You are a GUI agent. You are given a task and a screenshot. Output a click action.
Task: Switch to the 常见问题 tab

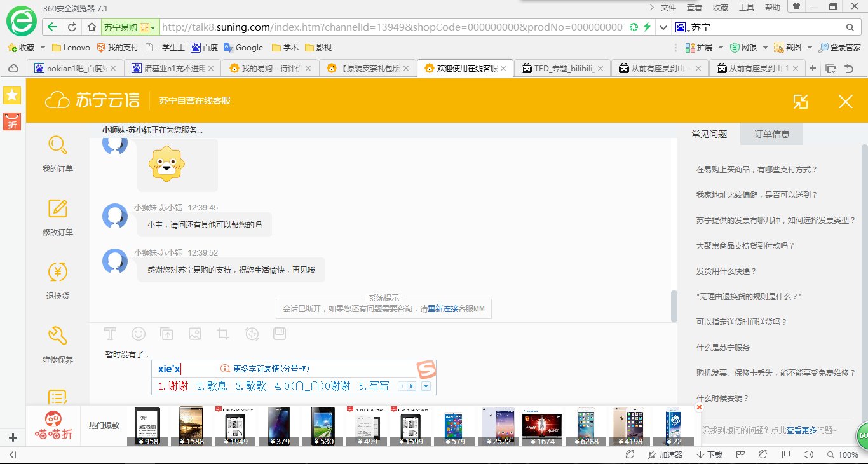click(709, 134)
